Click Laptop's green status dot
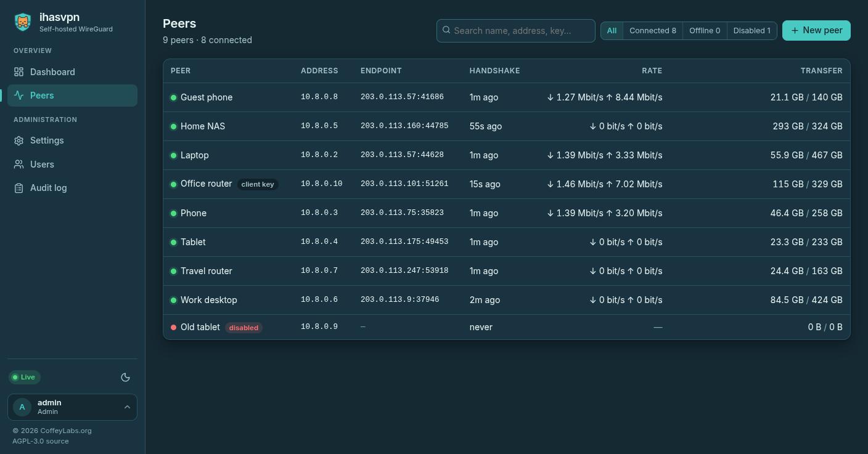Screen dimensions: 868x454 pyautogui.click(x=174, y=155)
